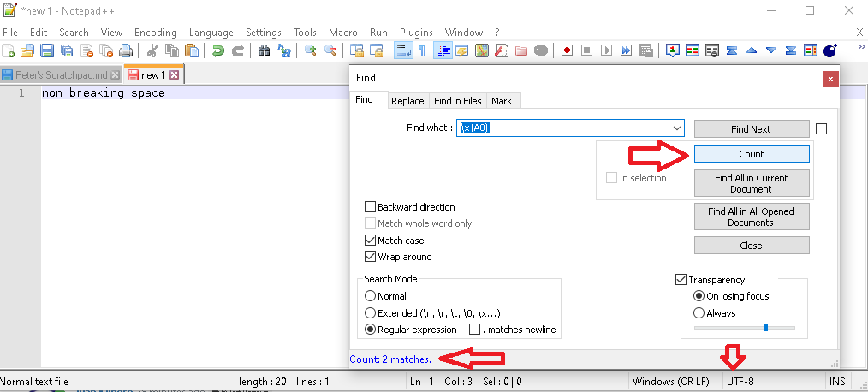Toggle the indent guide icon

coord(443,51)
